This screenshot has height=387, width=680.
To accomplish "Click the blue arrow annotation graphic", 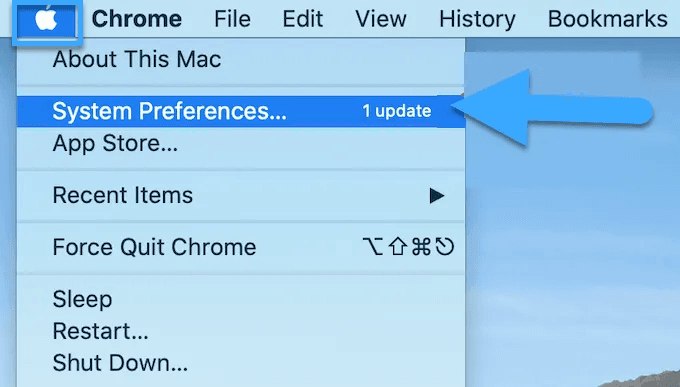I will pos(552,108).
